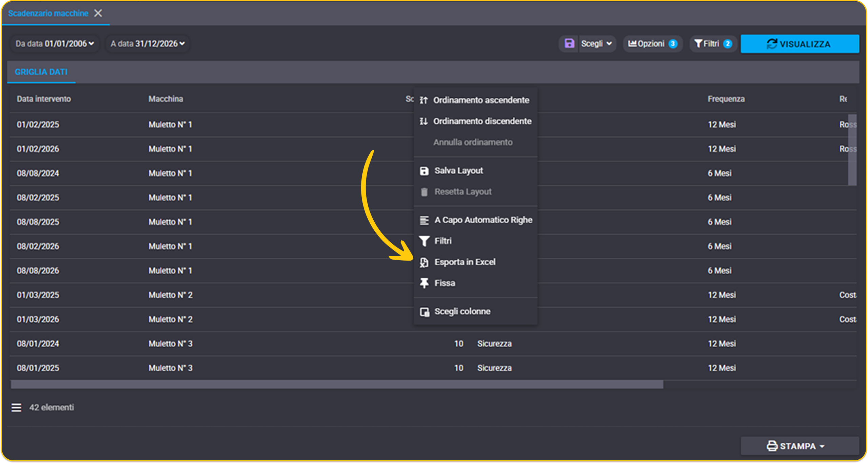868x463 pixels.
Task: Select Esporta in Excel
Action: tap(475, 262)
